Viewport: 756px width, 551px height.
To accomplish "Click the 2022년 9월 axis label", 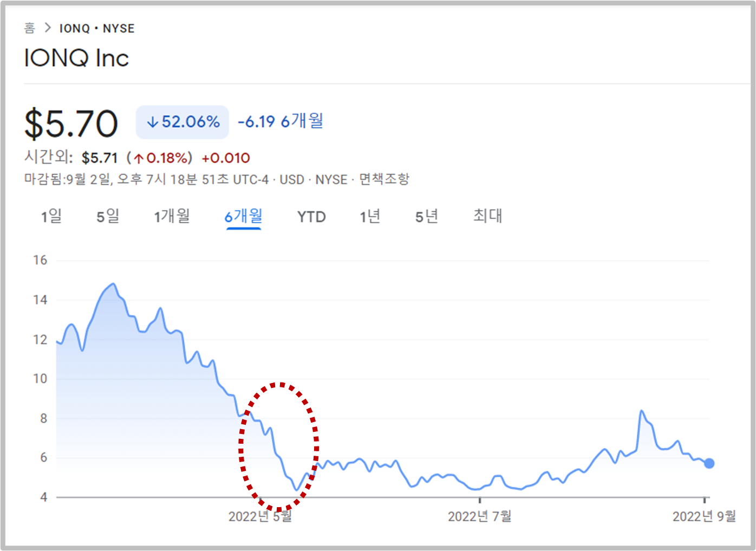I will coord(705,516).
